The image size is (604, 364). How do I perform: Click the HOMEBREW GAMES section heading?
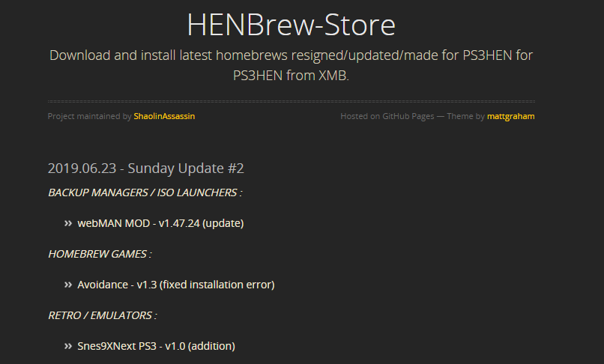pyautogui.click(x=100, y=254)
